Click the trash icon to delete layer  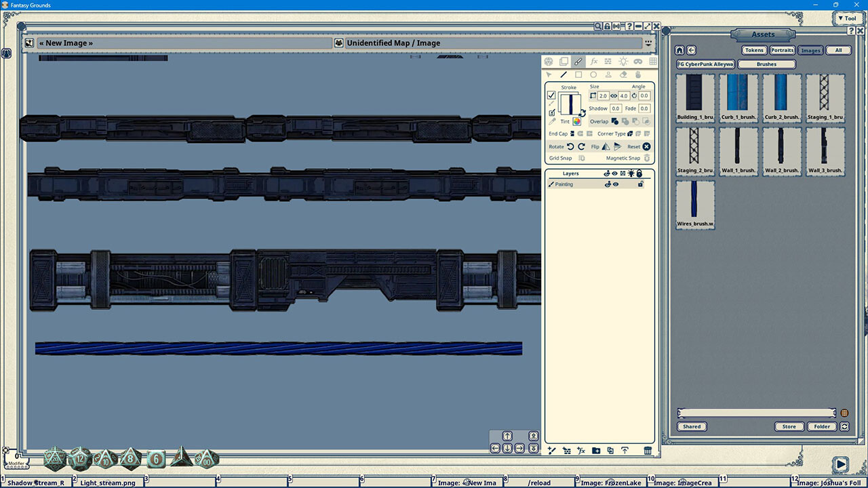pos(648,450)
